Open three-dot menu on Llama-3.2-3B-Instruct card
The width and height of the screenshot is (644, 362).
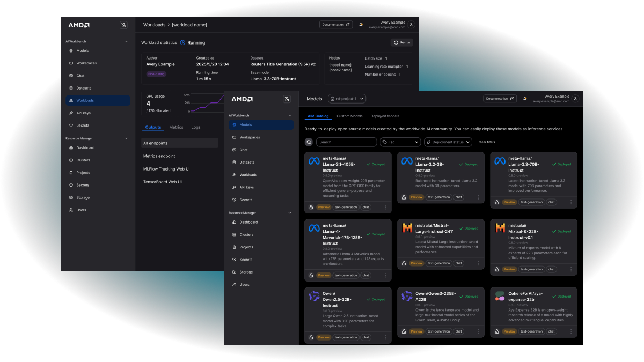[x=478, y=197]
